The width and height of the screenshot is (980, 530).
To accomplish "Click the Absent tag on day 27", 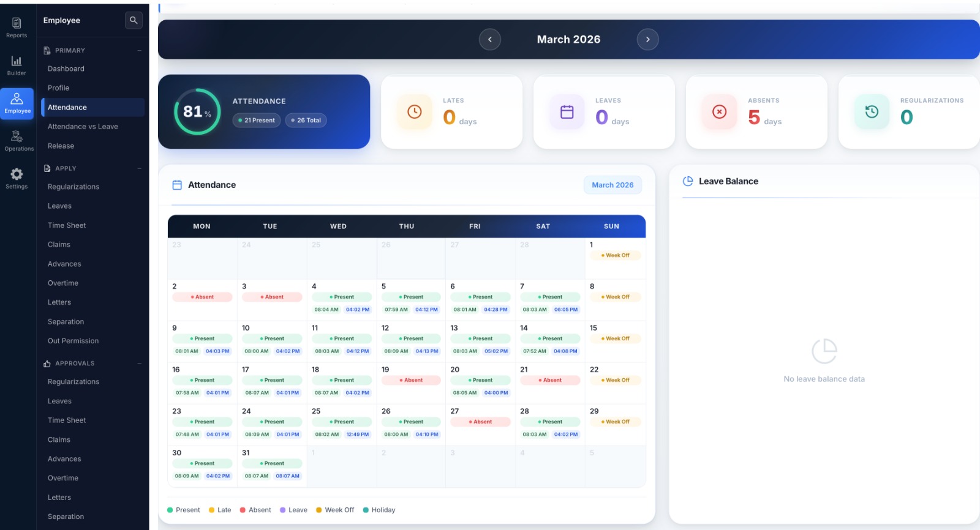I will click(480, 422).
